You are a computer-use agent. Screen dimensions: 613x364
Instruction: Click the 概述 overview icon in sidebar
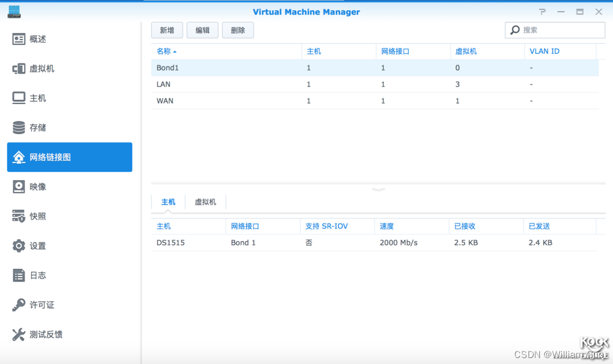19,39
